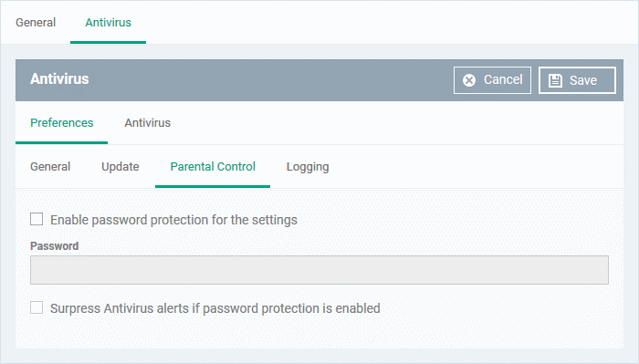Click the X icon on Cancel button

pyautogui.click(x=469, y=80)
